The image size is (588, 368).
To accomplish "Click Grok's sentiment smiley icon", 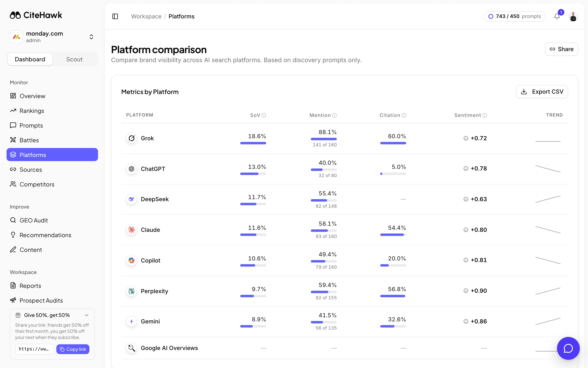I will [x=466, y=138].
